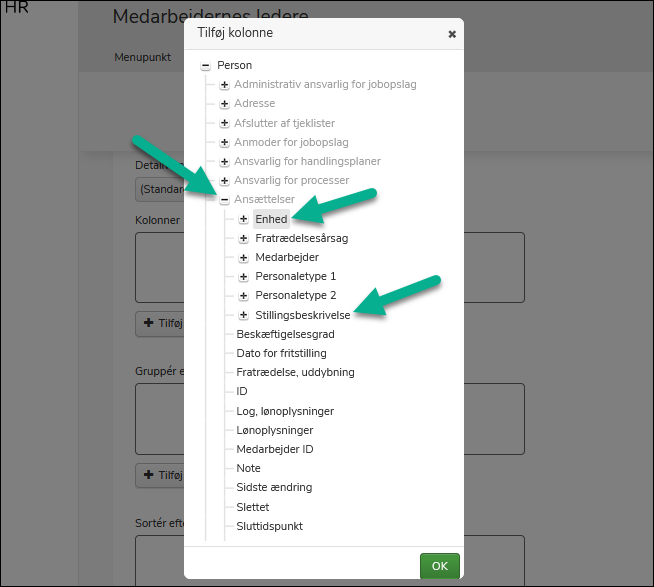The height and width of the screenshot is (587, 654).
Task: Click Sidste ændring tree entry
Action: coord(274,487)
